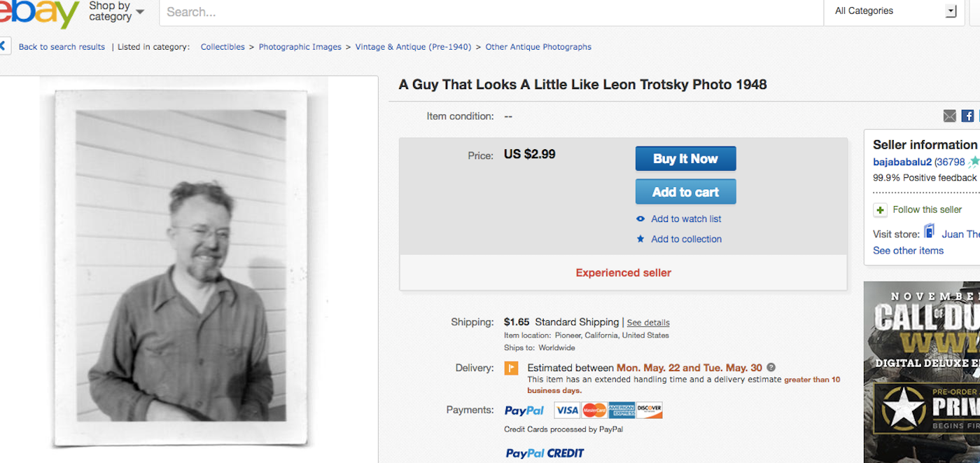Open Collectibles breadcrumb category
Screen dimensions: 980x463
tap(223, 47)
